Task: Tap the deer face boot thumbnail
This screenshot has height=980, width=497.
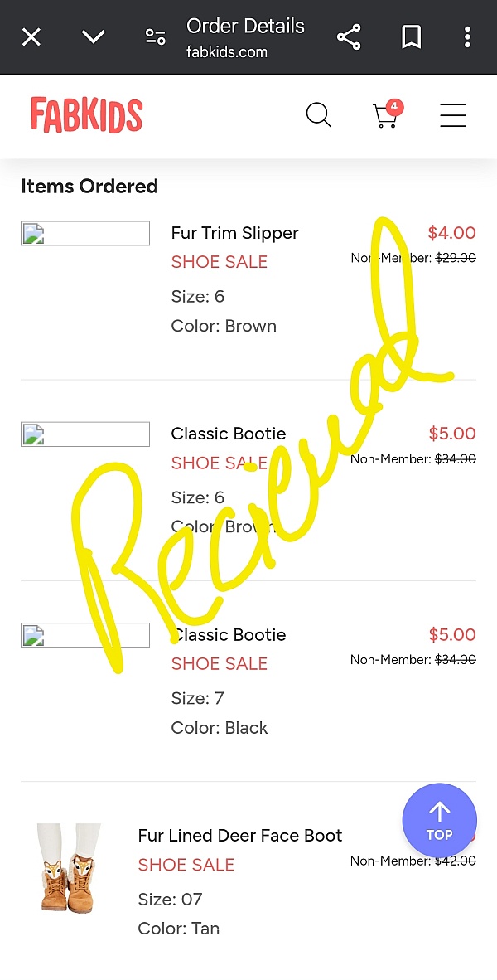Action: [x=70, y=868]
